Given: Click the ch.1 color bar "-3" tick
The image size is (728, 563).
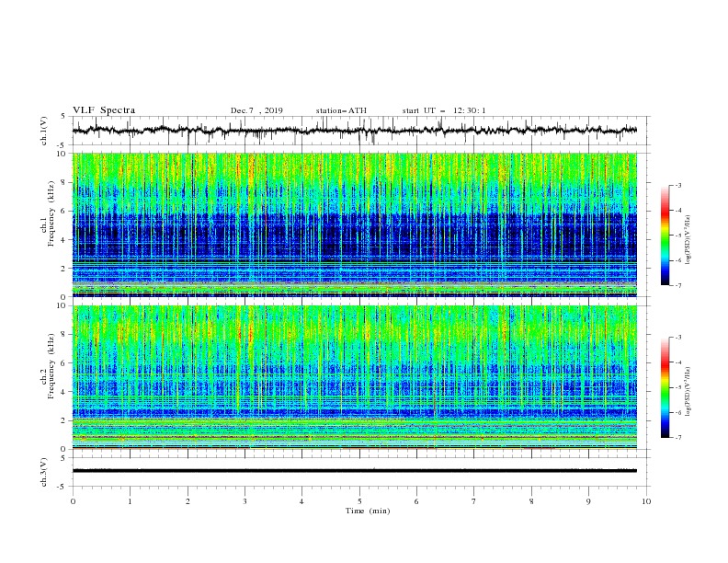Looking at the screenshot, I should point(677,185).
